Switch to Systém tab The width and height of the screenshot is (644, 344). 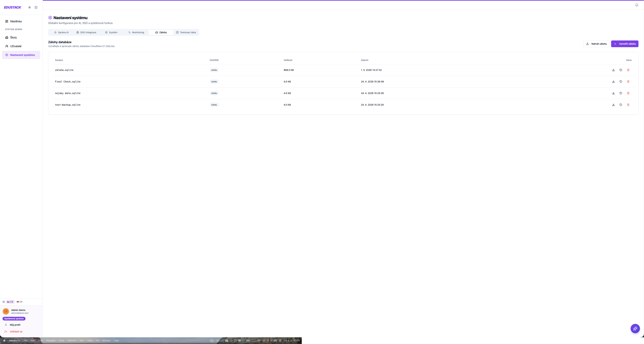click(111, 32)
